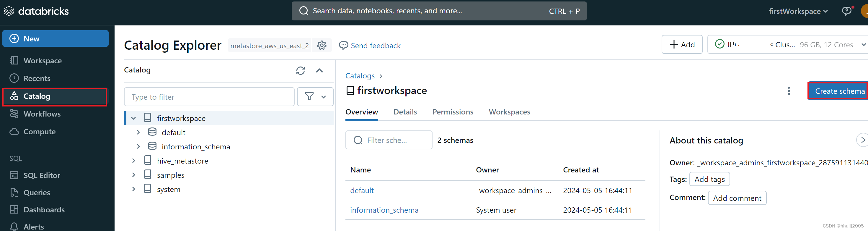Select firstworkspace in the catalog tree

(181, 118)
